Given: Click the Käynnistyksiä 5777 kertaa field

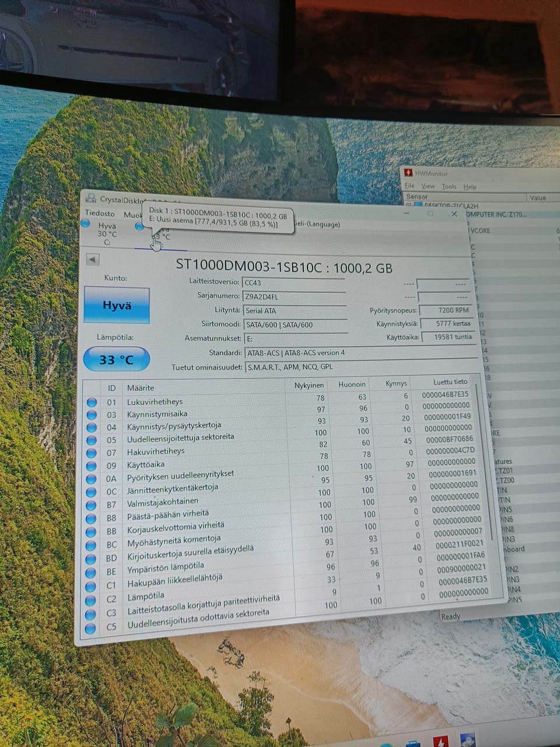Looking at the screenshot, I should tap(447, 323).
